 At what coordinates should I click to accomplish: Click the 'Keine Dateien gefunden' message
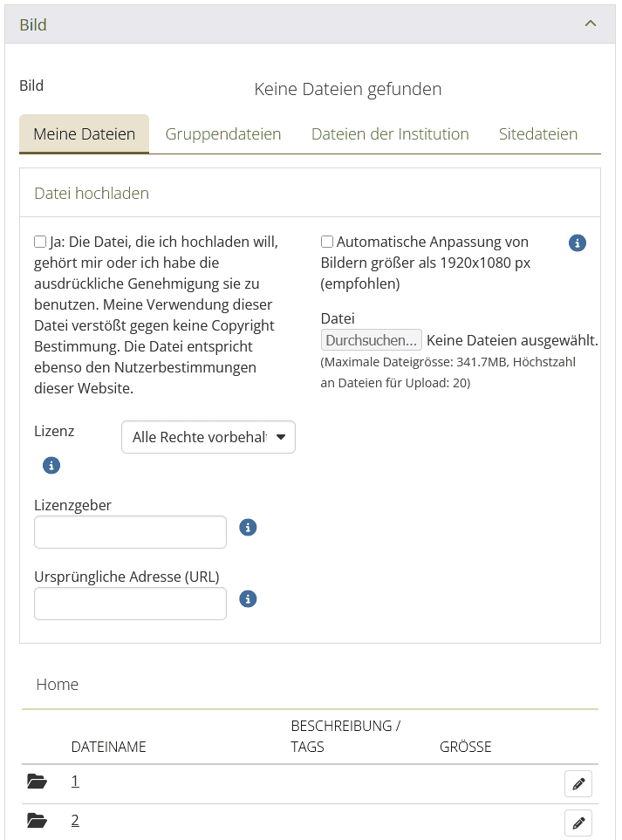[348, 89]
